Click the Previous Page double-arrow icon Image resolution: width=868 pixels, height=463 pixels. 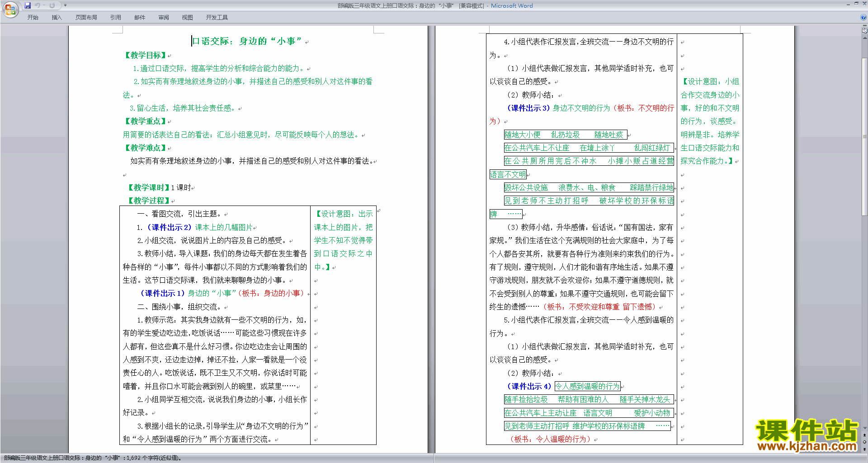(x=865, y=435)
